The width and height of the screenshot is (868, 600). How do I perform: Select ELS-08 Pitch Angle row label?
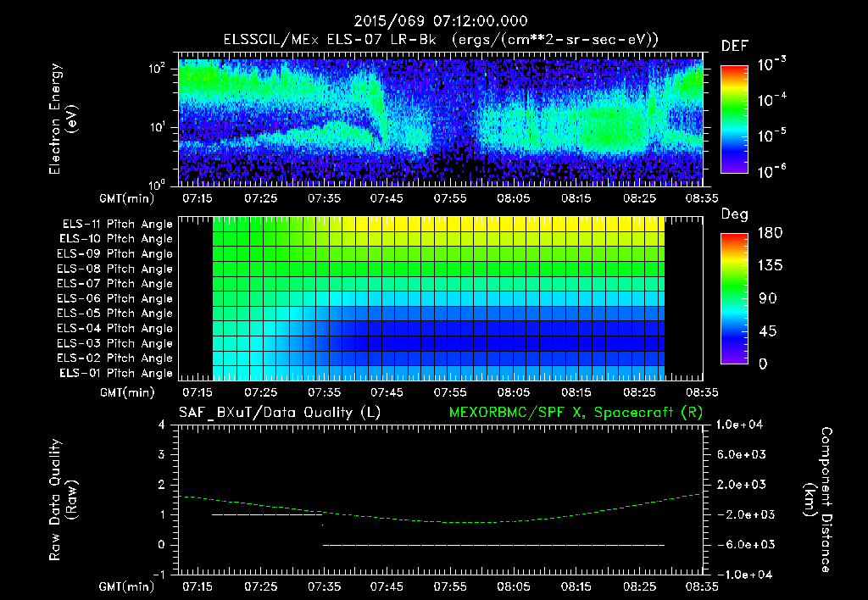(x=115, y=269)
